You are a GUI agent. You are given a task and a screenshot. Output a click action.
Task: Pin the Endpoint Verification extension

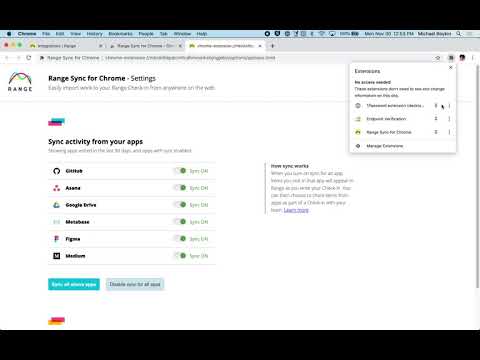tap(436, 119)
